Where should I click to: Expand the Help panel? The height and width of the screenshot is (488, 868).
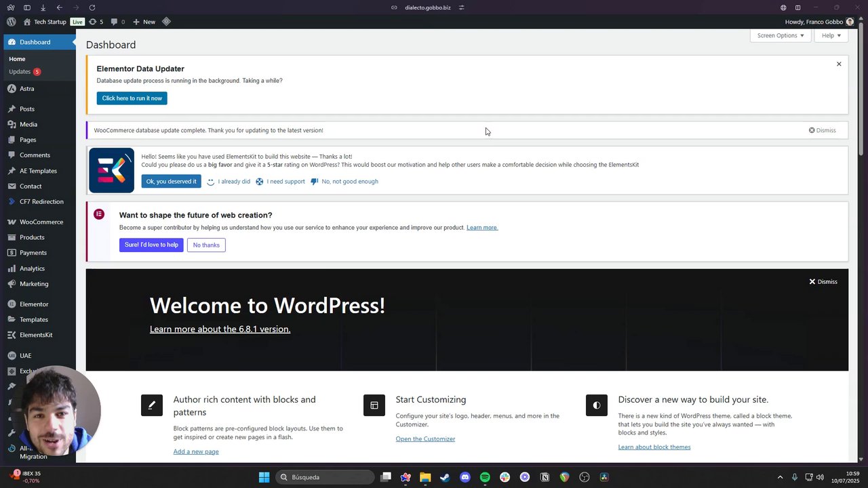tap(831, 35)
